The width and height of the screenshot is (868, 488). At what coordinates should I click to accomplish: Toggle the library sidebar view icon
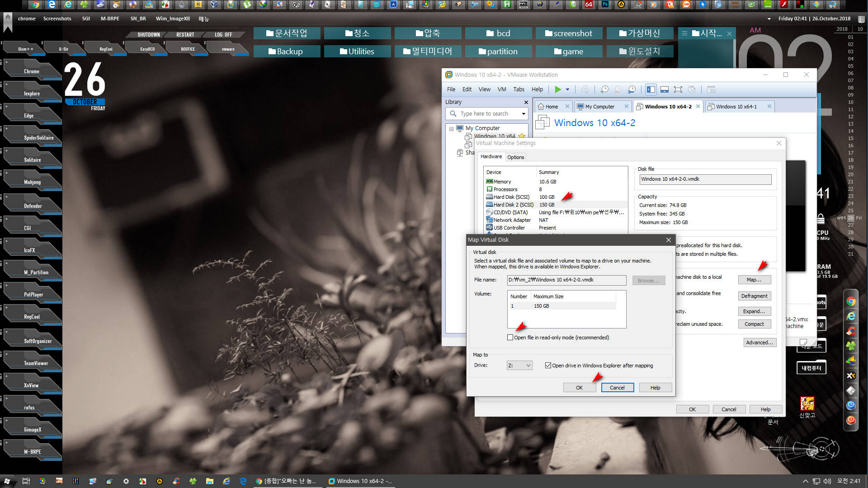pos(651,89)
